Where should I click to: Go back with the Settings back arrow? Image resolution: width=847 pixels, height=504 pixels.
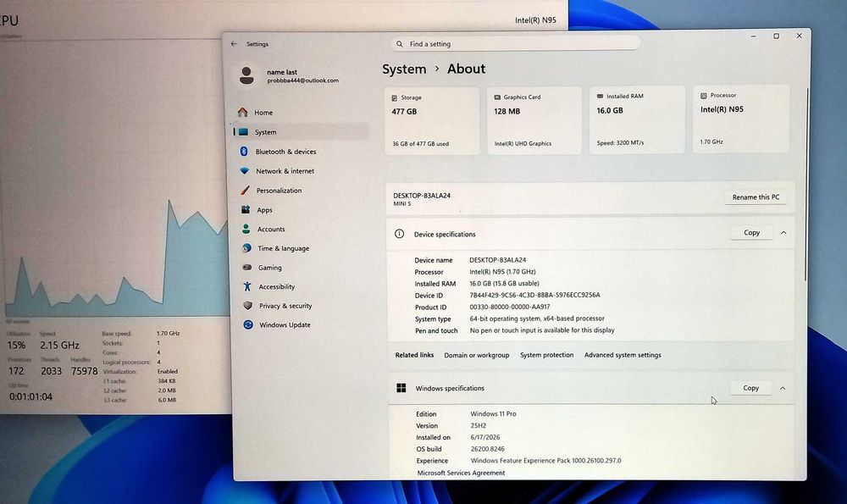[x=234, y=44]
